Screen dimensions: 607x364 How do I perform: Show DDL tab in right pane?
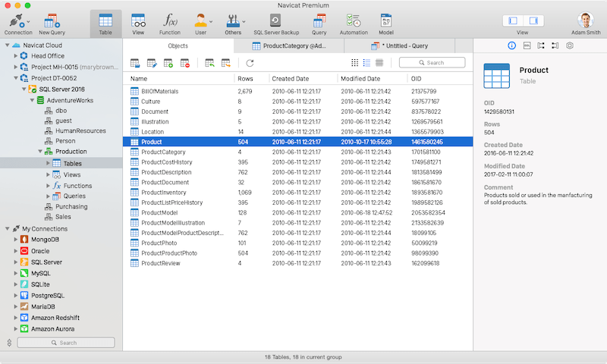click(527, 45)
